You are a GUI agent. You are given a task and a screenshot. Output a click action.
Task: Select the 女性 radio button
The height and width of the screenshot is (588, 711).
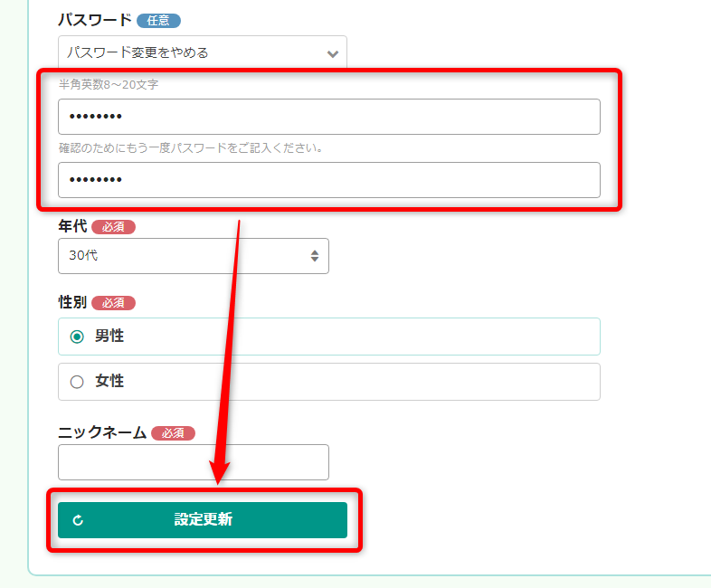tap(77, 382)
